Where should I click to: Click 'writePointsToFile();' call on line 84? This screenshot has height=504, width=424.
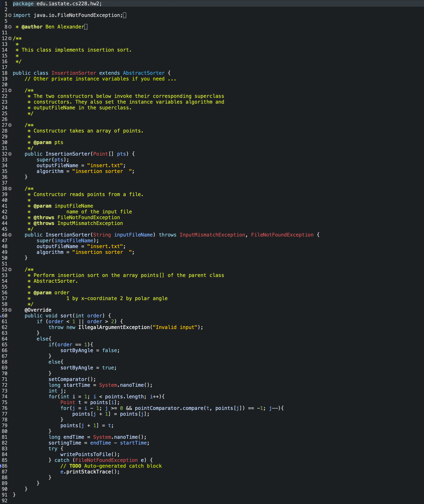90,454
